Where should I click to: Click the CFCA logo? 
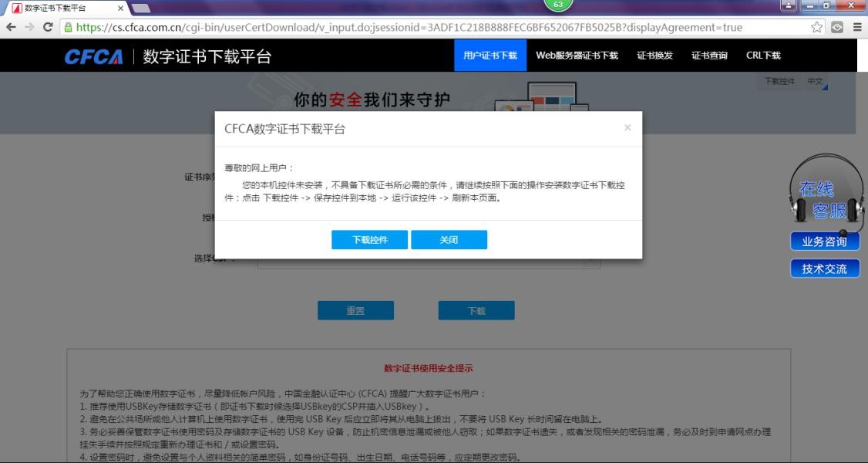pos(93,56)
